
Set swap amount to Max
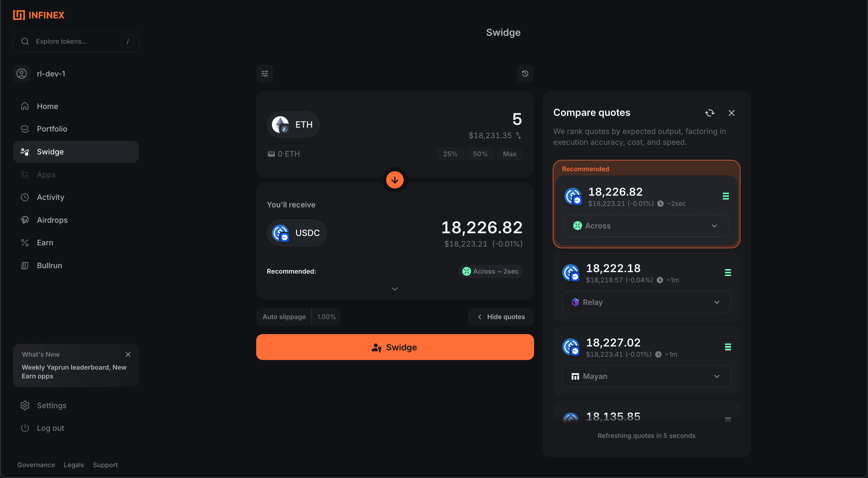(509, 154)
